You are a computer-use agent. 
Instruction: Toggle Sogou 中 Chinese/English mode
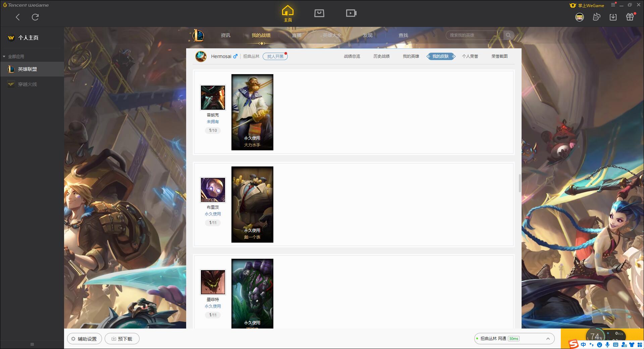(x=584, y=345)
